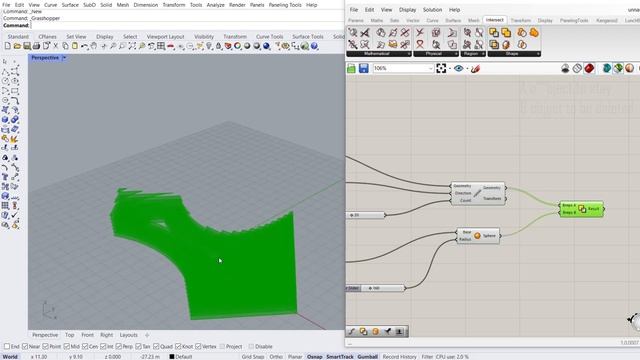
Task: Select the Pan hand tool in Rhino toolbar
Action: pyautogui.click(x=94, y=46)
